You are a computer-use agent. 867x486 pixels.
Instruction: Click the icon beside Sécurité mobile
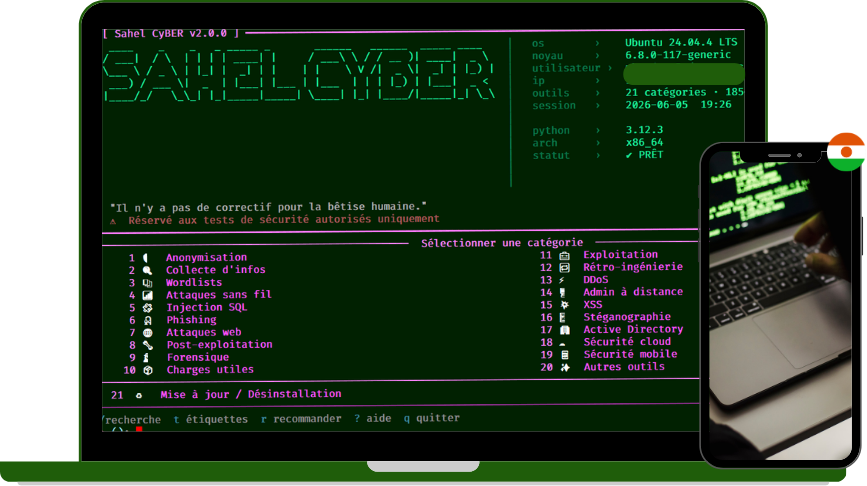[565, 355]
